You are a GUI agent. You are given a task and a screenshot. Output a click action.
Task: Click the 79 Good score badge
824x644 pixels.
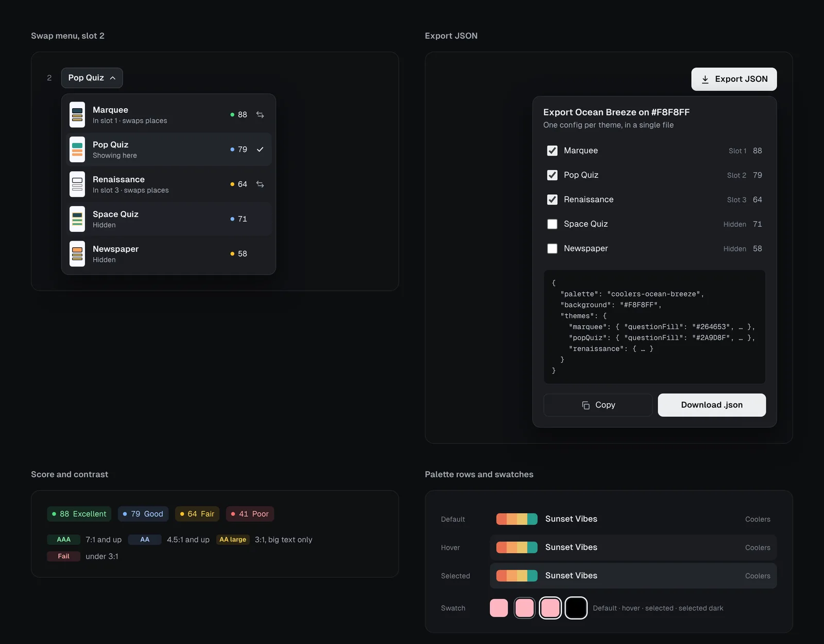click(143, 514)
